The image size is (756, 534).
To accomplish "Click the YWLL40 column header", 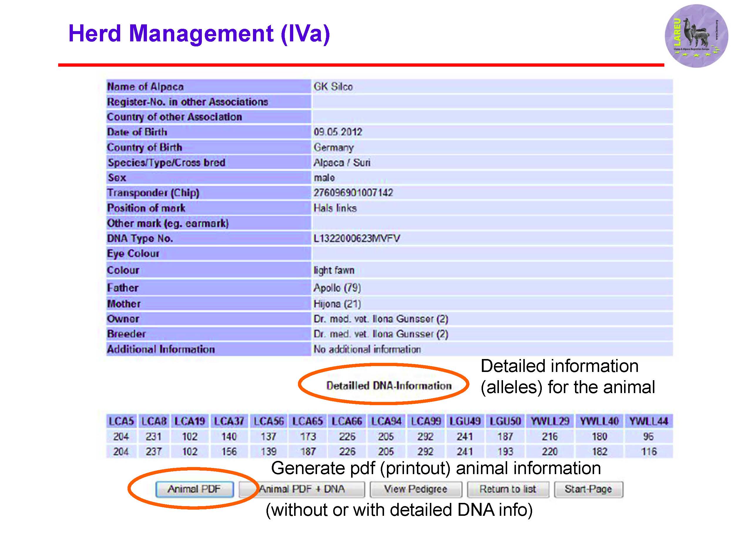I will [x=599, y=421].
